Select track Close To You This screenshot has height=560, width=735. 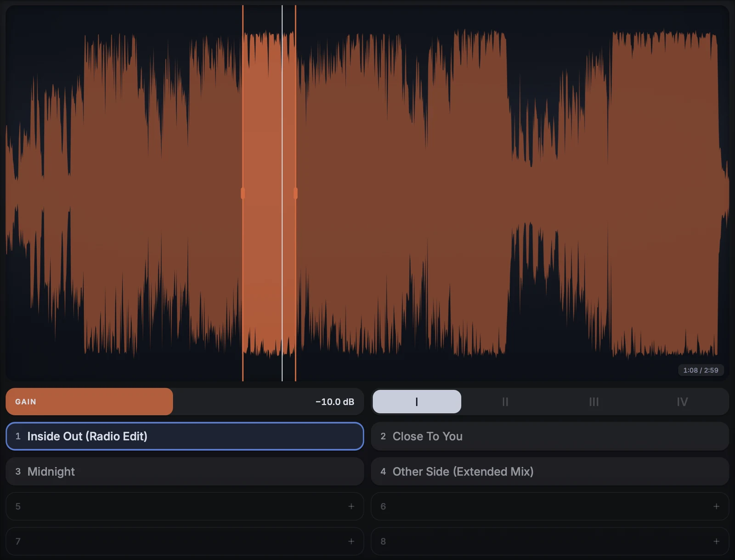point(550,436)
